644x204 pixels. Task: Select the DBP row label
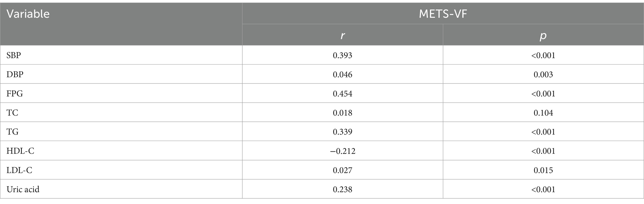coord(15,74)
